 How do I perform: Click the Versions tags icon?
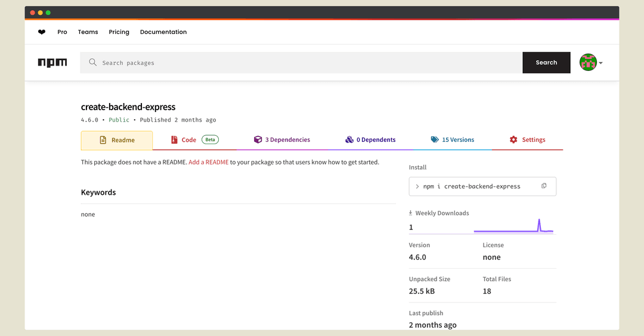coord(435,139)
